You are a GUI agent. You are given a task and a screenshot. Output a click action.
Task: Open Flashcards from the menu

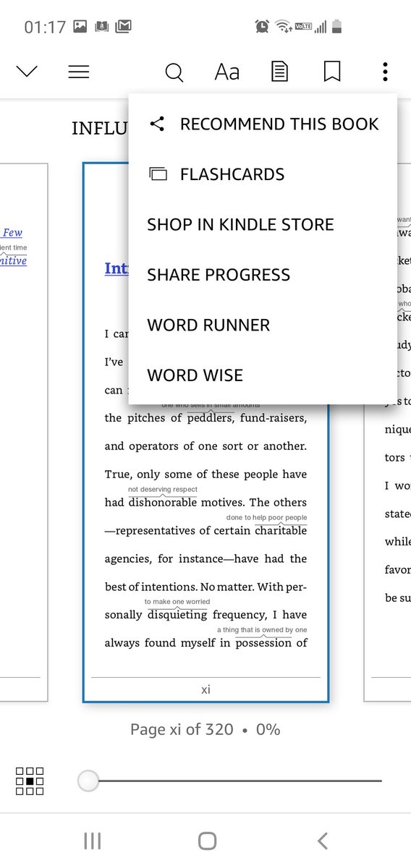[x=263, y=174]
